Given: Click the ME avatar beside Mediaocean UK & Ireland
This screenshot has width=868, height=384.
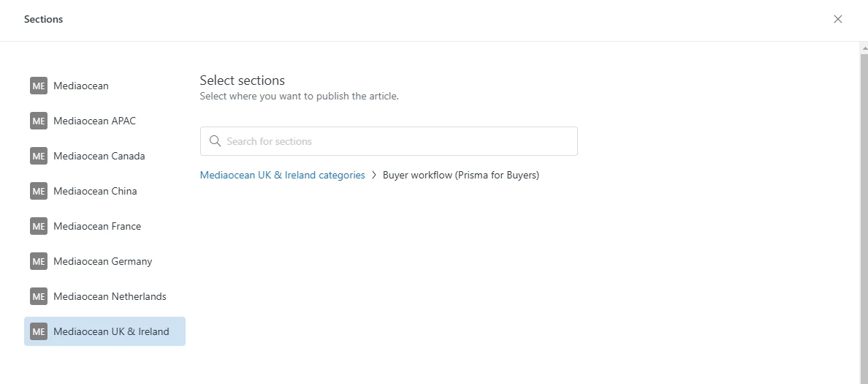Looking at the screenshot, I should click(39, 331).
